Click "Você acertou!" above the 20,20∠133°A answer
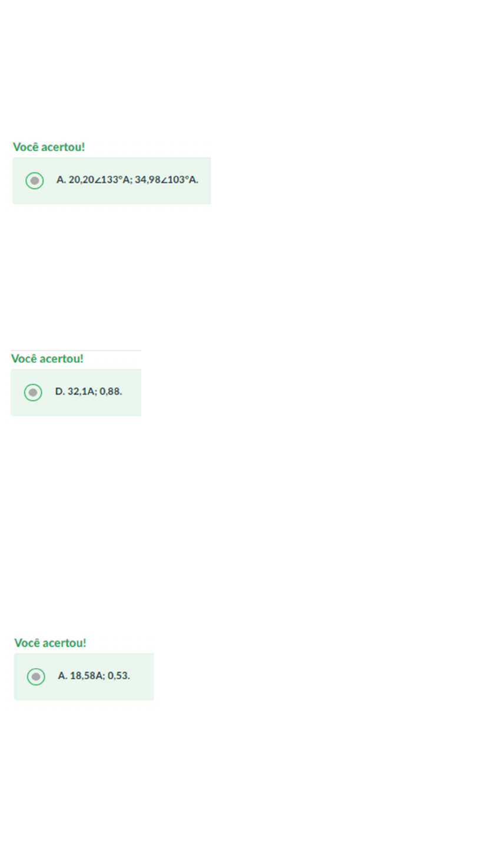Viewport: 504px width, 842px height. (49, 147)
